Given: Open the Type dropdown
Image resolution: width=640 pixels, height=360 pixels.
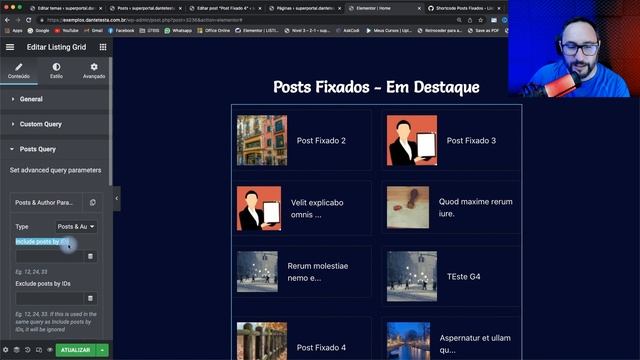Looking at the screenshot, I should click(x=76, y=227).
